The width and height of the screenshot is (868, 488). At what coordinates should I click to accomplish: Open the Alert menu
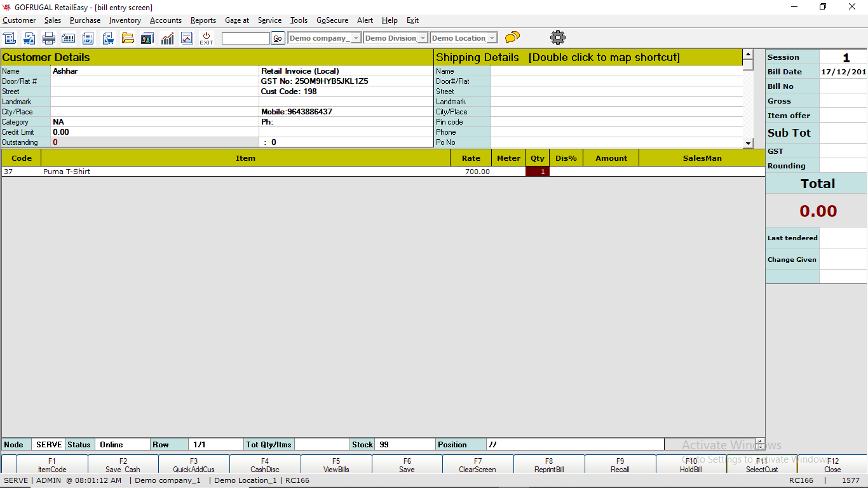click(365, 20)
